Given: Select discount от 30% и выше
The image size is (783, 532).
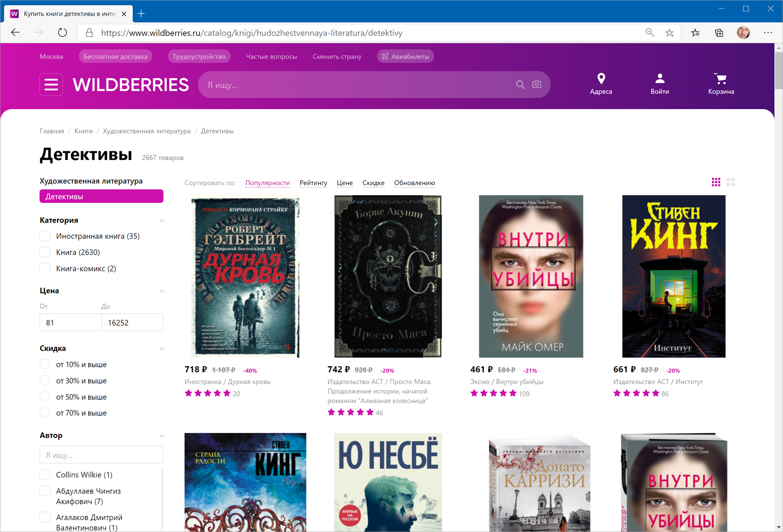Looking at the screenshot, I should 45,380.
